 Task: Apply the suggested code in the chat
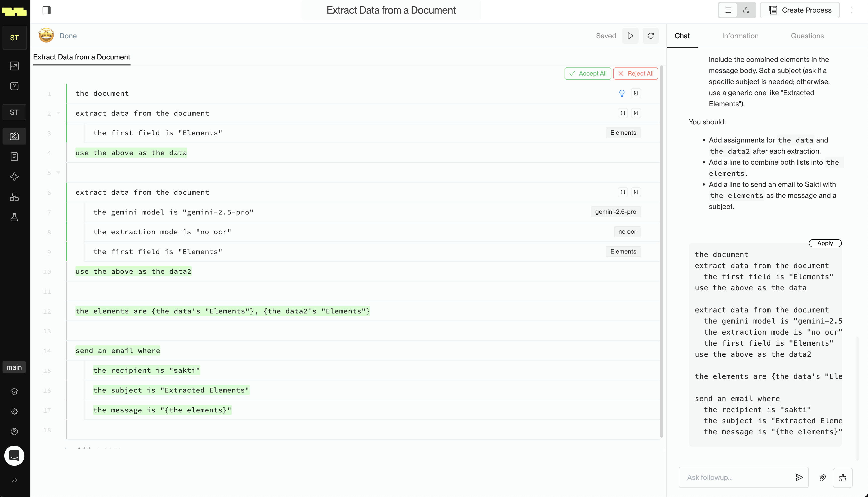(x=825, y=243)
